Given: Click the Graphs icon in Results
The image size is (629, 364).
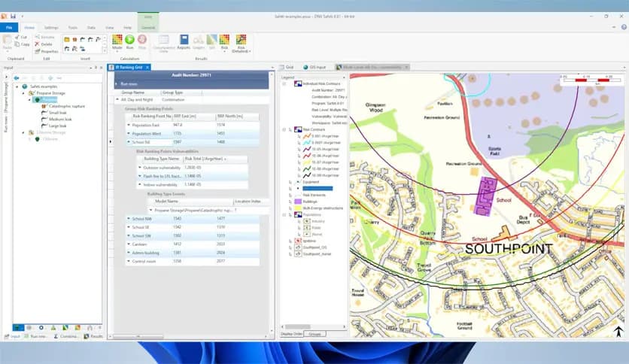Looking at the screenshot, I should point(198,39).
